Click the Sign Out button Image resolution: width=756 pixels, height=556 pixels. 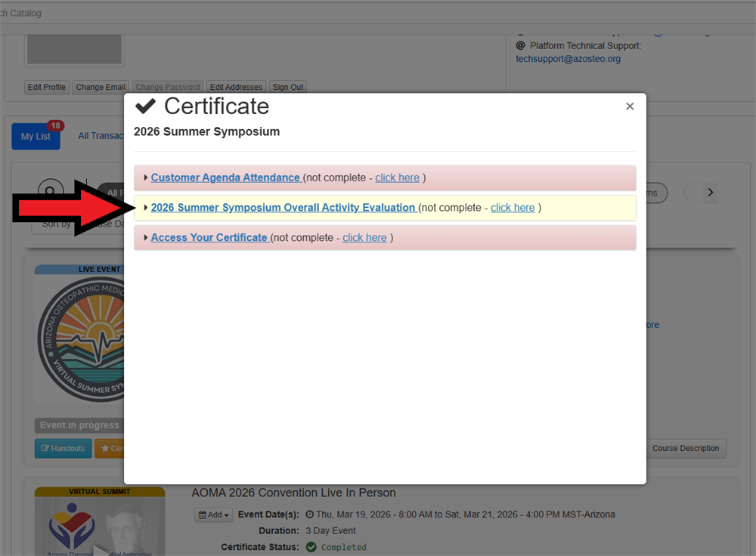288,87
